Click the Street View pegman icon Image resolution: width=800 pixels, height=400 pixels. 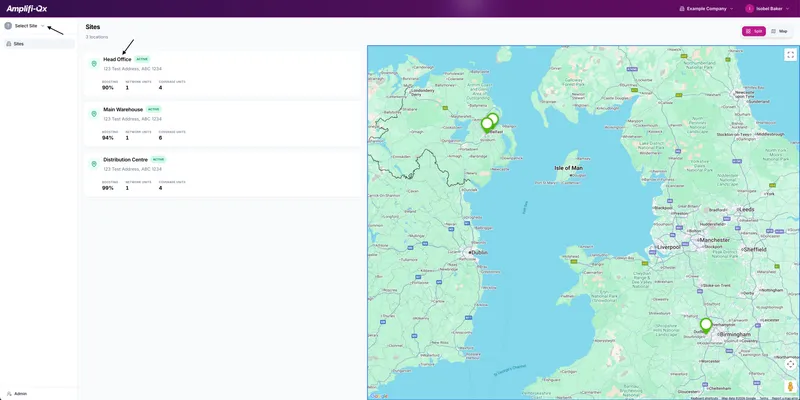[x=790, y=386]
